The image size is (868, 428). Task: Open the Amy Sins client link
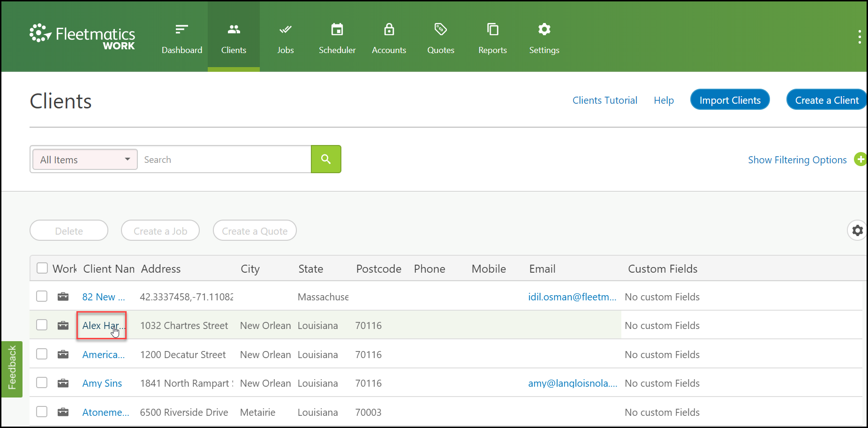102,383
